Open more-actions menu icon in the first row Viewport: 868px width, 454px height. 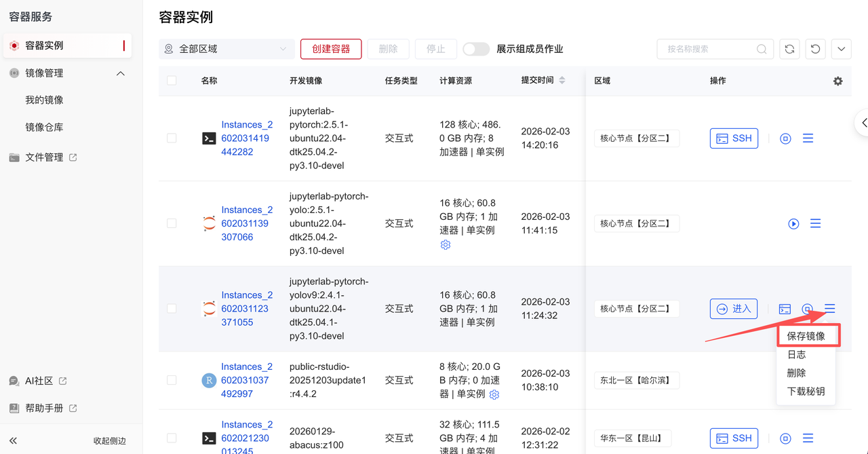[808, 138]
